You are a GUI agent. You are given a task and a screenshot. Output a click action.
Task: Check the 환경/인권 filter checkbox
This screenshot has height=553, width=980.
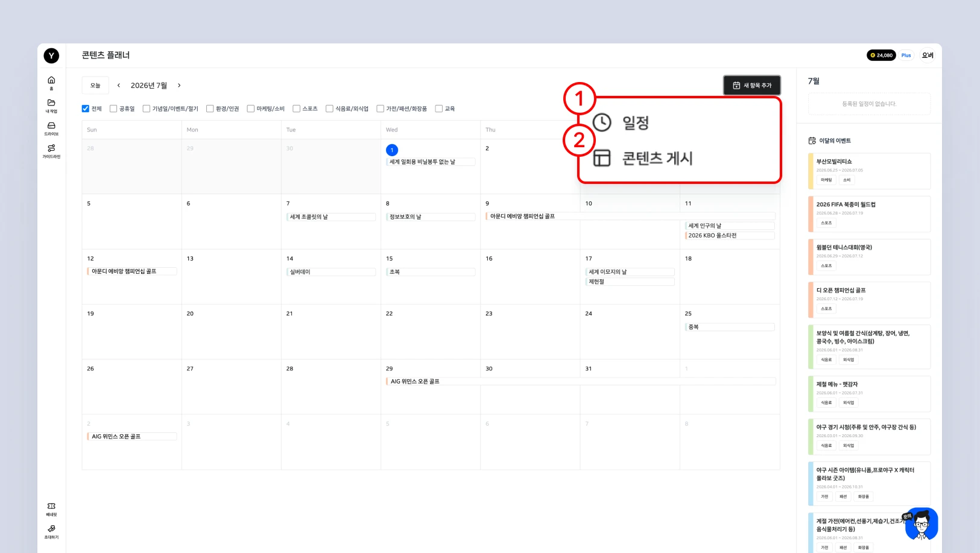210,109
